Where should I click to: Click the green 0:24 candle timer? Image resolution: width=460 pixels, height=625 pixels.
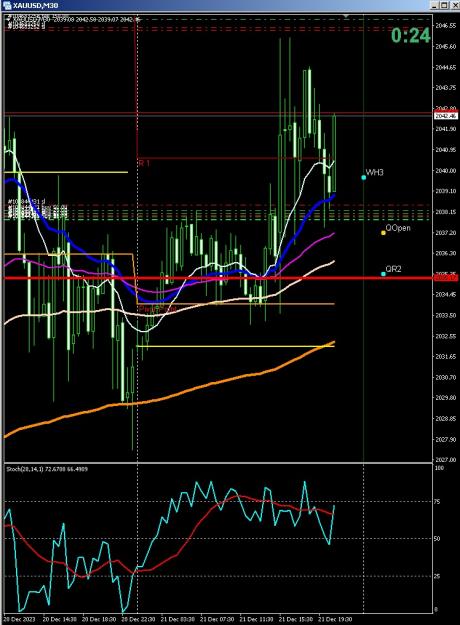tap(411, 35)
